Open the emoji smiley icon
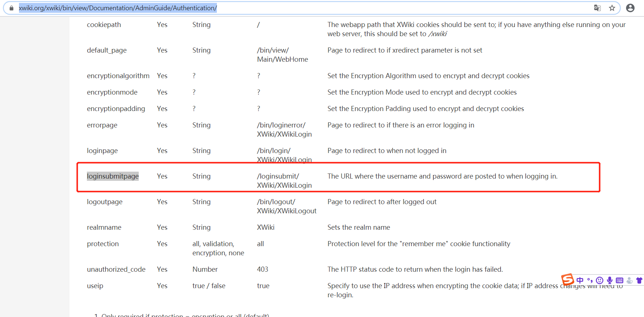 [x=599, y=280]
